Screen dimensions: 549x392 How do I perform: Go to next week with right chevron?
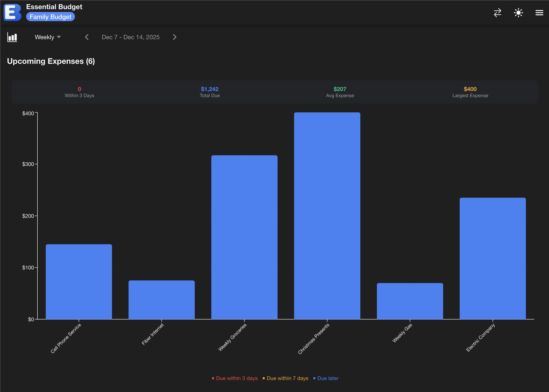[175, 37]
